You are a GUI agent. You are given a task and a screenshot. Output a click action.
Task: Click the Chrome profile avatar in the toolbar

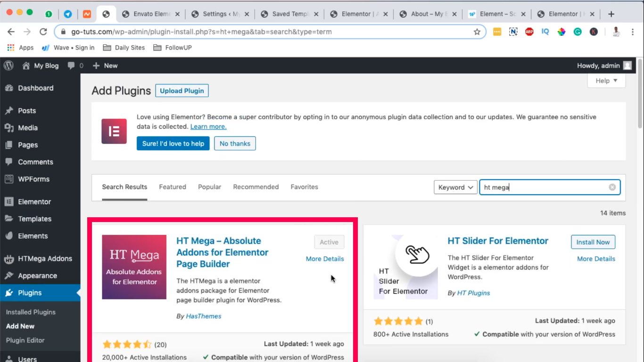616,32
